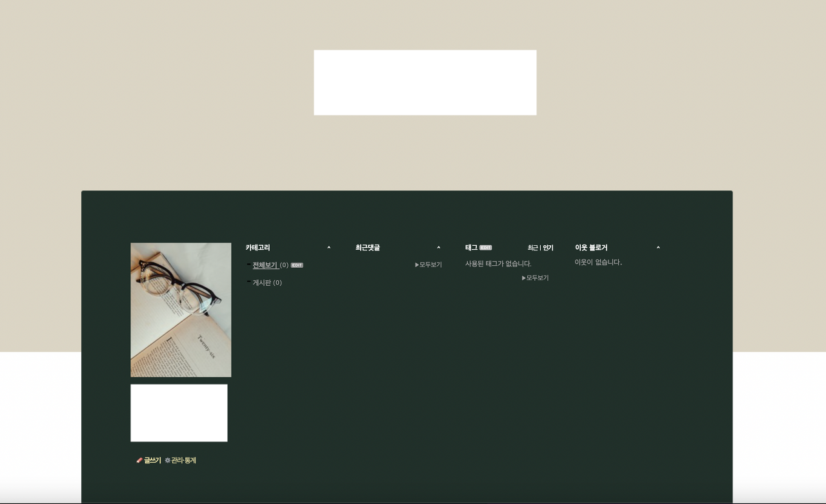The image size is (826, 504).
Task: Open the 게시판 category
Action: 262,283
